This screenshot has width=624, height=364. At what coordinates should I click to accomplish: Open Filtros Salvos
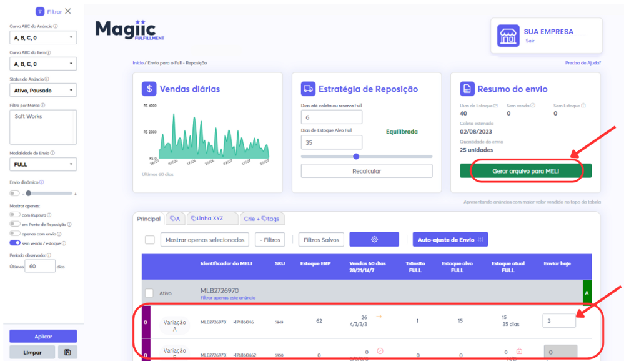tap(321, 240)
